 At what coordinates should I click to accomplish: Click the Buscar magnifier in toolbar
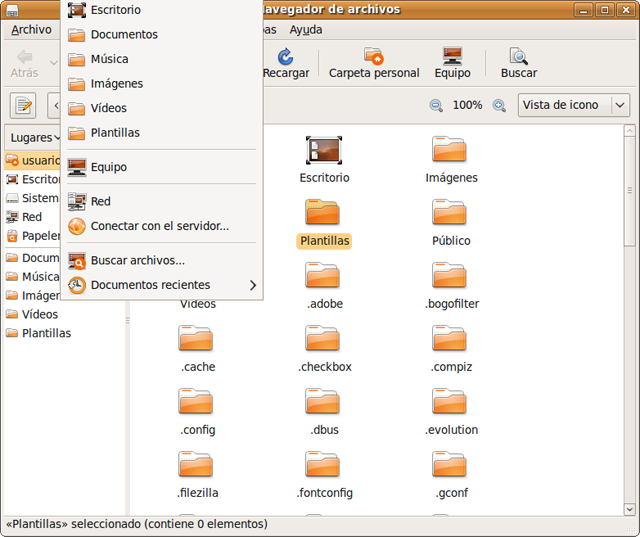click(518, 57)
